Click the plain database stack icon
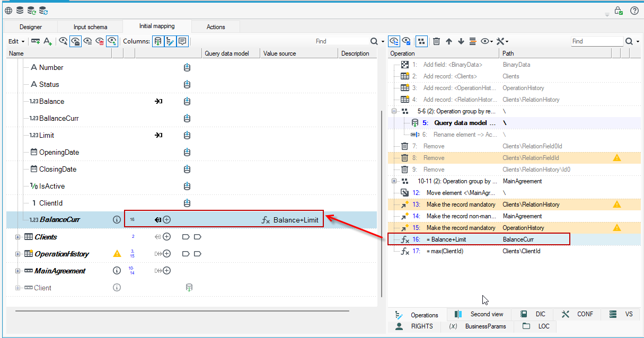644x338 pixels. click(x=20, y=10)
